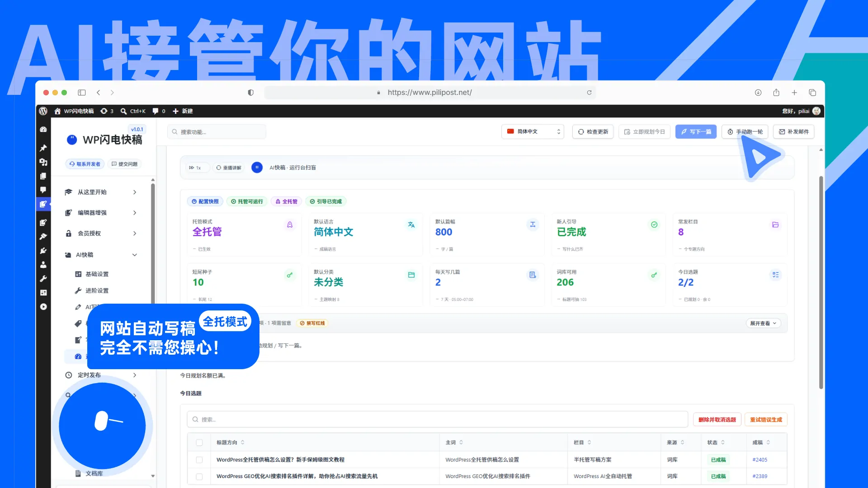
Task: Click 删除并取消选题 button
Action: pyautogui.click(x=717, y=420)
